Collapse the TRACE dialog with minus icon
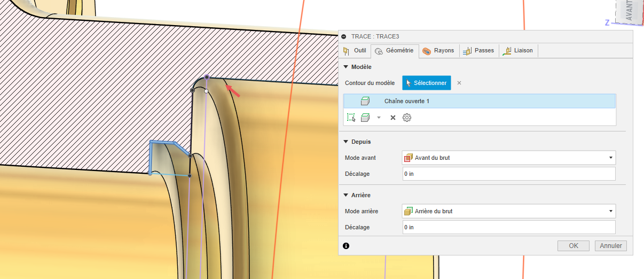The height and width of the screenshot is (279, 644). click(344, 36)
